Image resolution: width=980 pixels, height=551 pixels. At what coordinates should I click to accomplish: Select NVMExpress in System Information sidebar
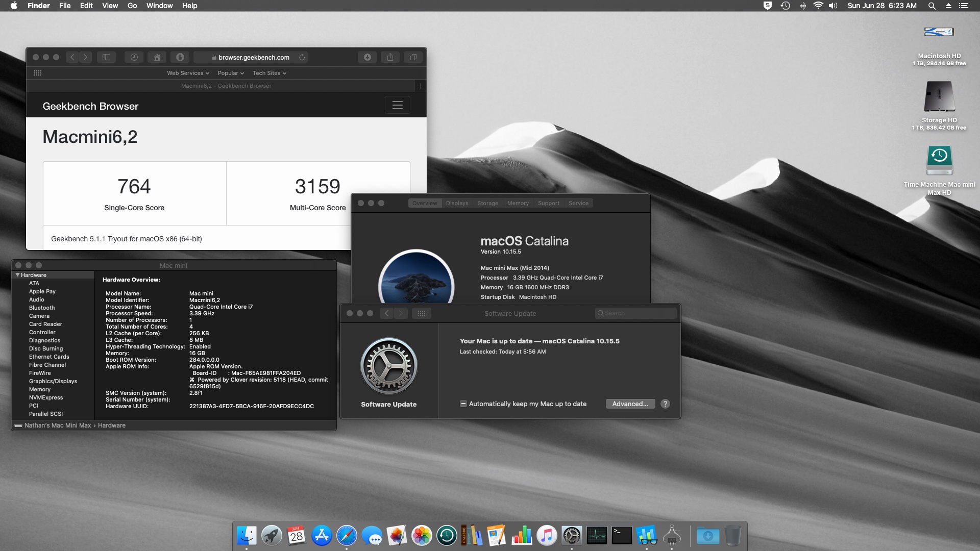(46, 397)
